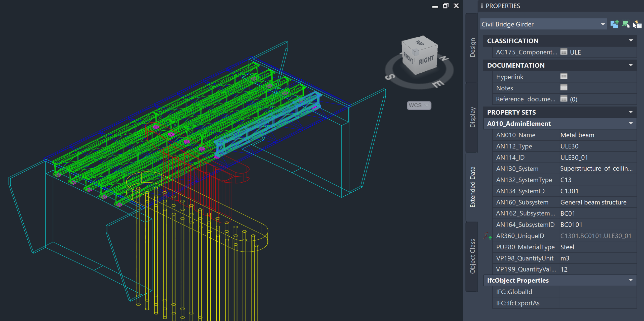The image size is (644, 321).
Task: Collapse the A010_AdminElement property set
Action: coord(631,123)
